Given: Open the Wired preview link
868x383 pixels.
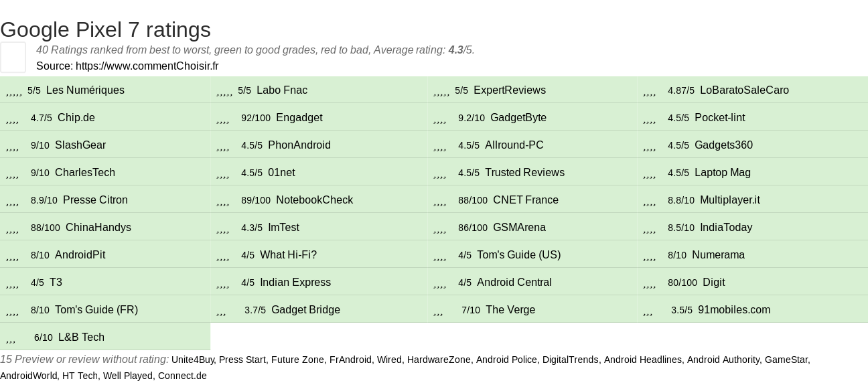Looking at the screenshot, I should [389, 360].
